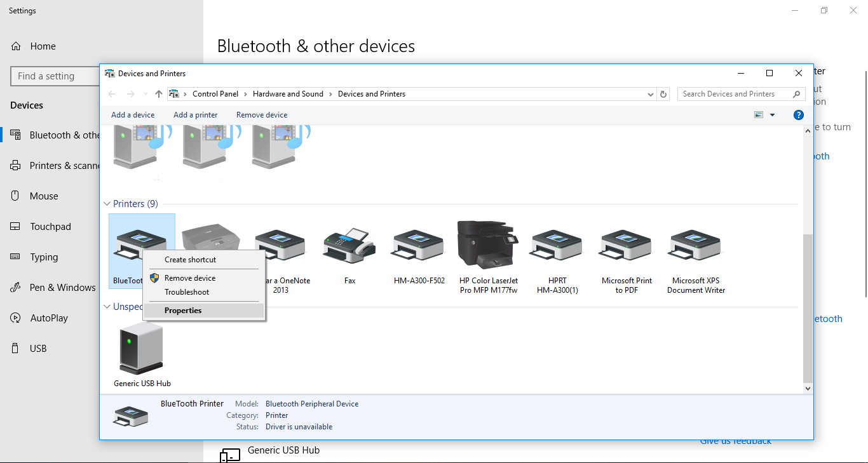This screenshot has width=868, height=463.
Task: Choose Properties from context menu
Action: point(204,311)
